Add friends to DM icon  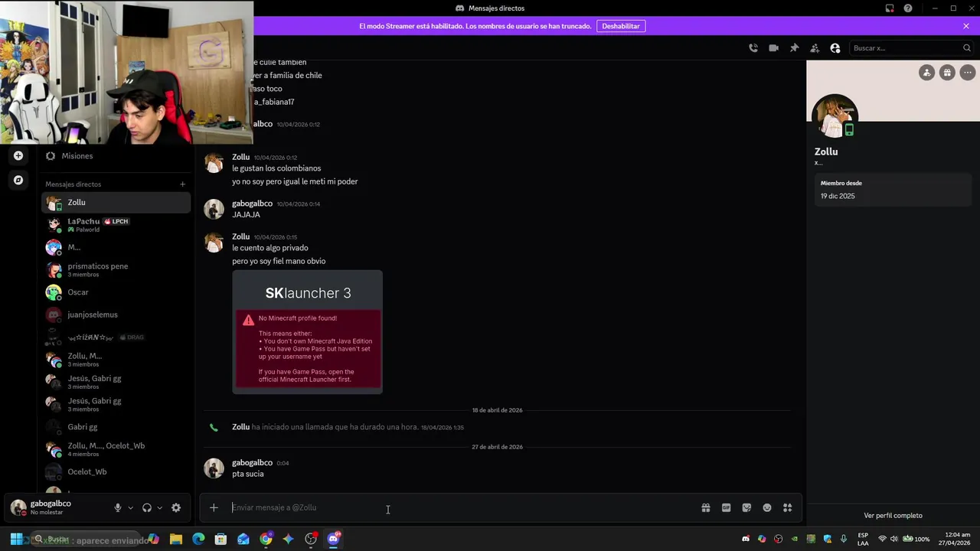[x=815, y=48]
